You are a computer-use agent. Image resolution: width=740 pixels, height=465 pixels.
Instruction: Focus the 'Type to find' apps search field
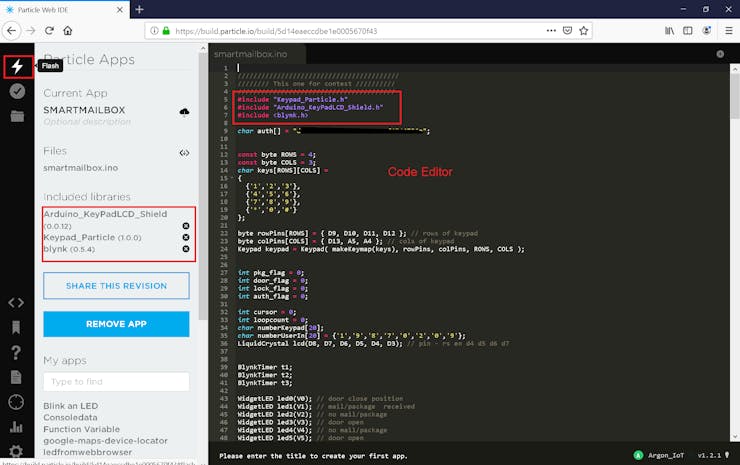pyautogui.click(x=116, y=381)
